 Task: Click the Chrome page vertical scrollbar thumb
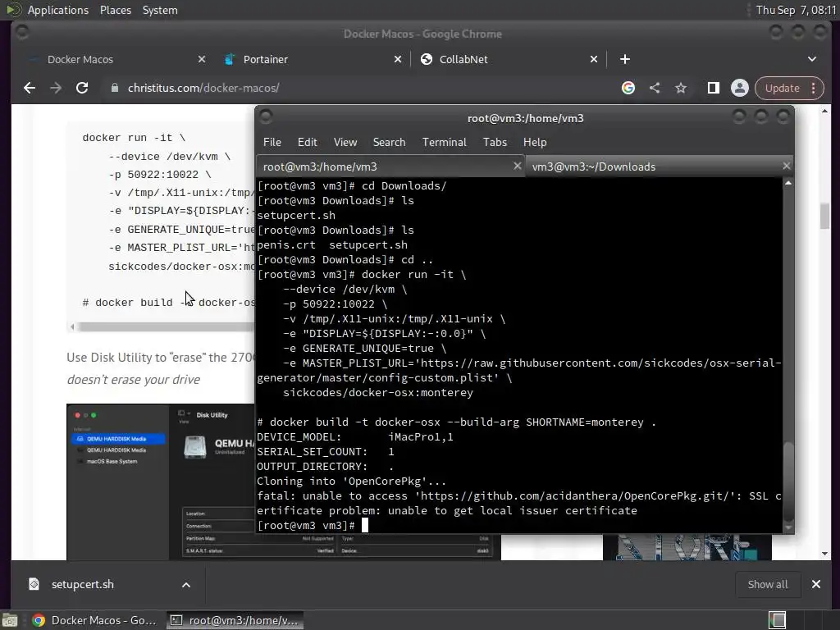824,216
